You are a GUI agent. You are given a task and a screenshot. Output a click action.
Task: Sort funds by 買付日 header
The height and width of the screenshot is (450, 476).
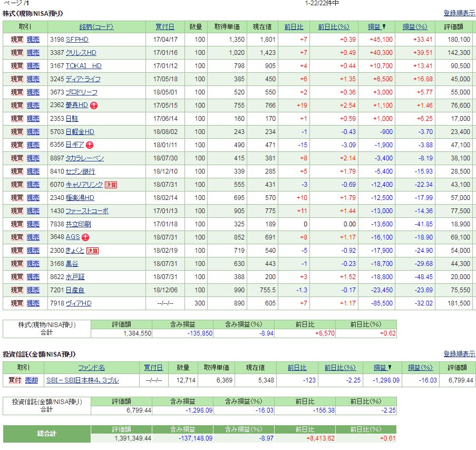tap(153, 368)
